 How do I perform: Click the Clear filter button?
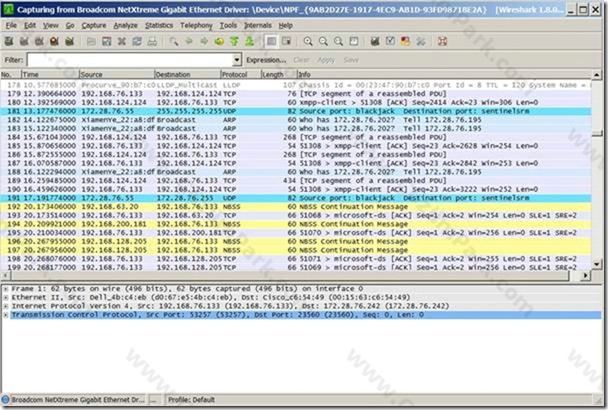301,60
